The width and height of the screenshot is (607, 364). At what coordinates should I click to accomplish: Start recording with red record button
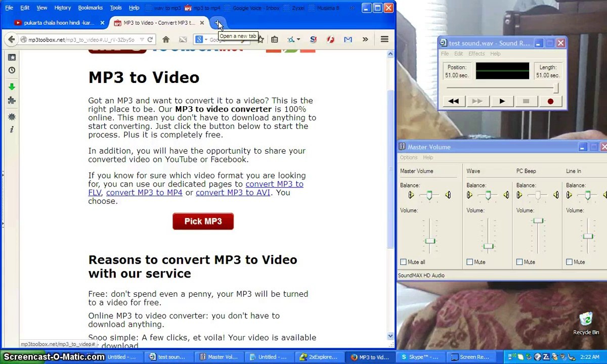(x=550, y=102)
